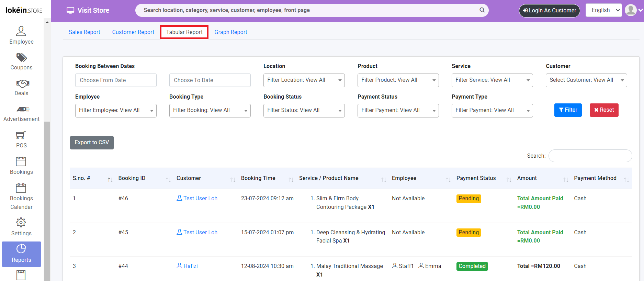Sort by Booking ID column arrows

(x=168, y=180)
